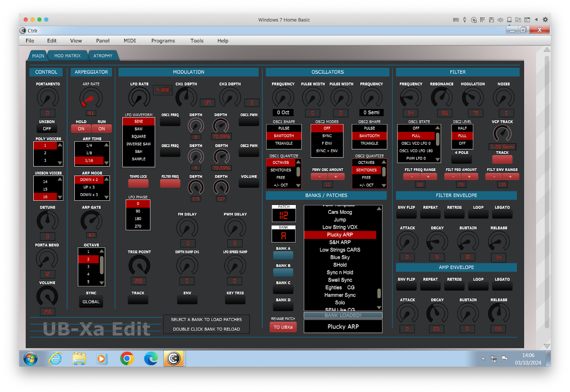Toggle the VCF TRACK button
570x392 pixels.
(x=502, y=159)
